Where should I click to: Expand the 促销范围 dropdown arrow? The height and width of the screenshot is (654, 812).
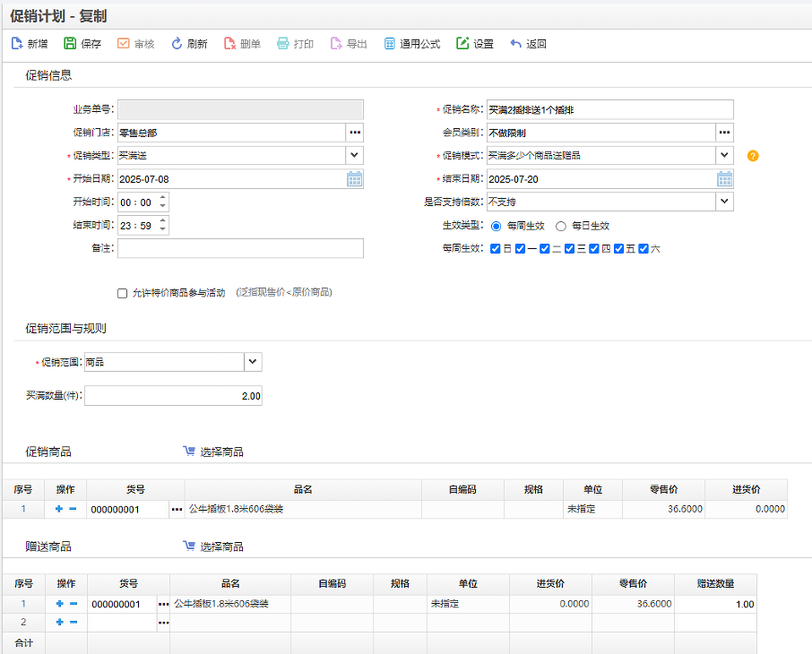point(253,362)
